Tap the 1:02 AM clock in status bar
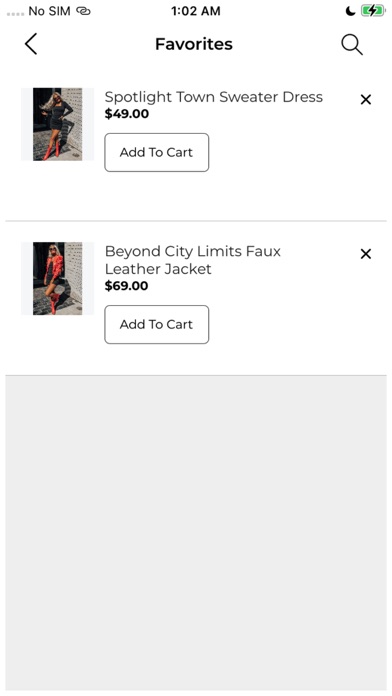This screenshot has height=696, width=392. tap(196, 11)
